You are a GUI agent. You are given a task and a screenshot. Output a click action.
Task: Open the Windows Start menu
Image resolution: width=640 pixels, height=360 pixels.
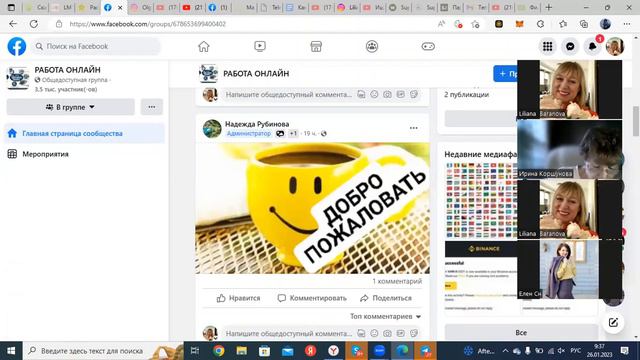(x=11, y=351)
